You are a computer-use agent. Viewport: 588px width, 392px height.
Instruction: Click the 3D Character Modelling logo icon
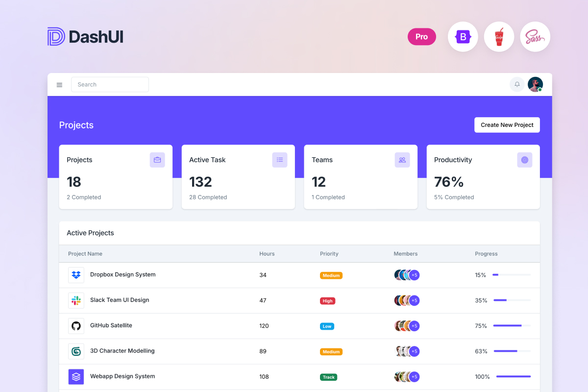pyautogui.click(x=76, y=351)
